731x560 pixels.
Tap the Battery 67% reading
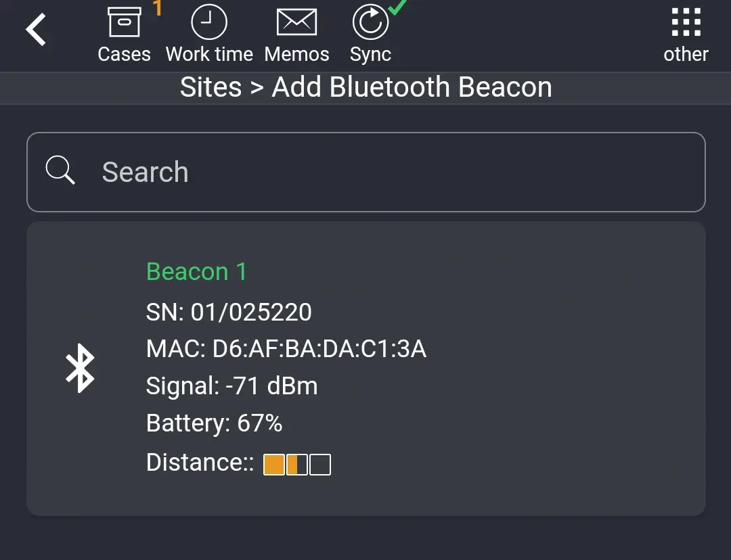pyautogui.click(x=215, y=423)
